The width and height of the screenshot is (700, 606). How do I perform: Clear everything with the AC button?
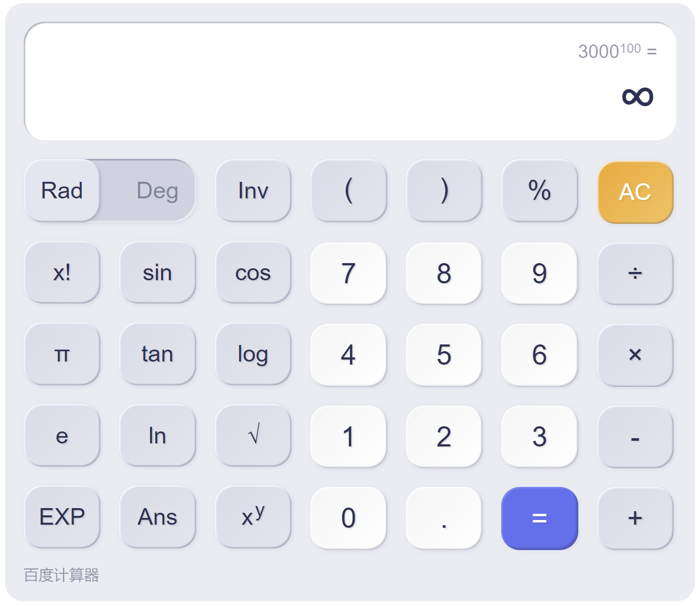(635, 192)
